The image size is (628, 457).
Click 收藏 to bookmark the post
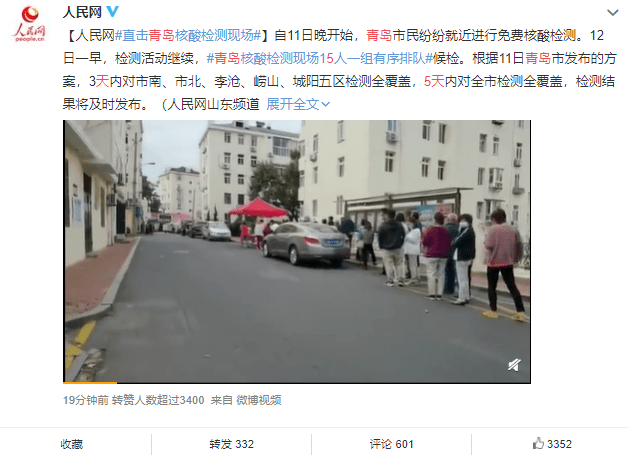pos(72,444)
